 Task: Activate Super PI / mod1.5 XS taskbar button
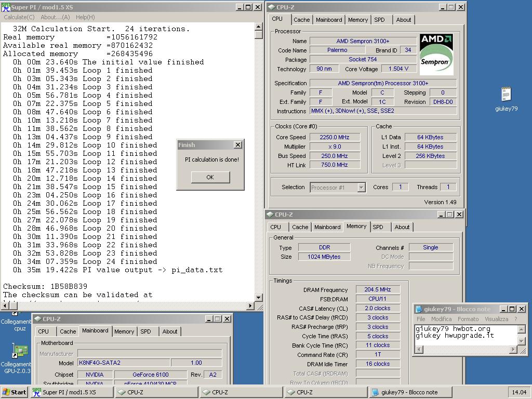72,392
